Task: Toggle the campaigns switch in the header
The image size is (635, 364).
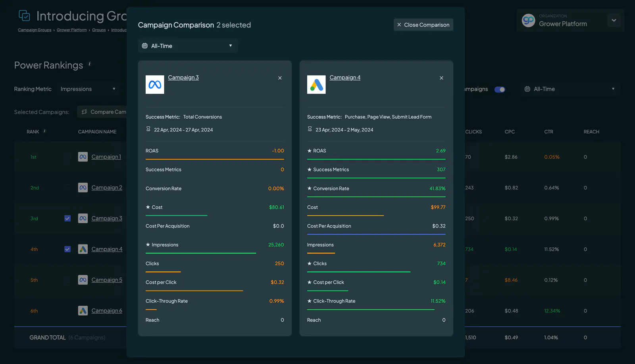Action: tap(500, 89)
